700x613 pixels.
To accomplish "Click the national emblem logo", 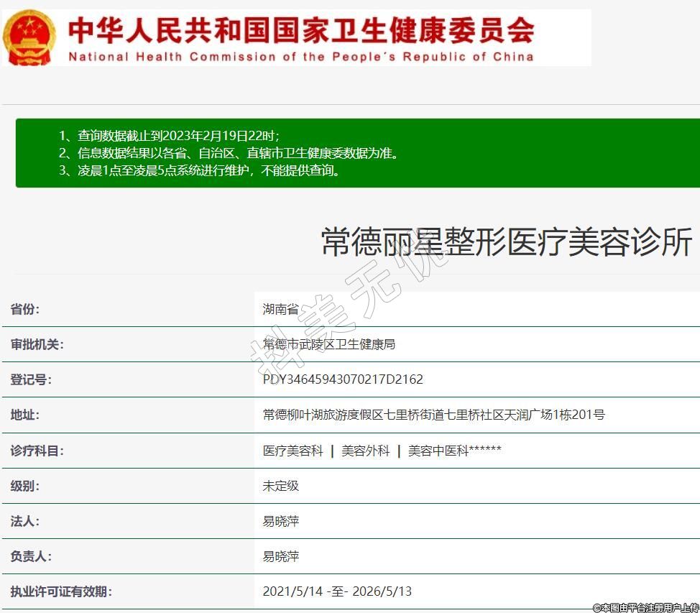I will [x=29, y=37].
